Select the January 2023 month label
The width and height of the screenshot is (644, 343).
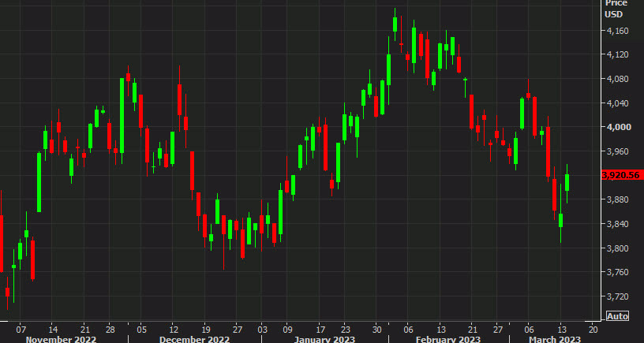pos(324,339)
